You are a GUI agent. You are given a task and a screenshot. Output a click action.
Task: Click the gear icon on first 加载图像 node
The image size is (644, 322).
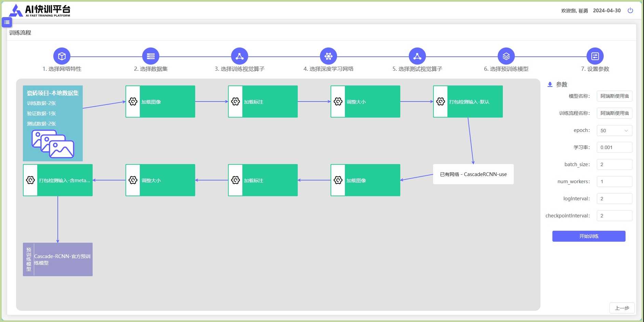tap(133, 102)
